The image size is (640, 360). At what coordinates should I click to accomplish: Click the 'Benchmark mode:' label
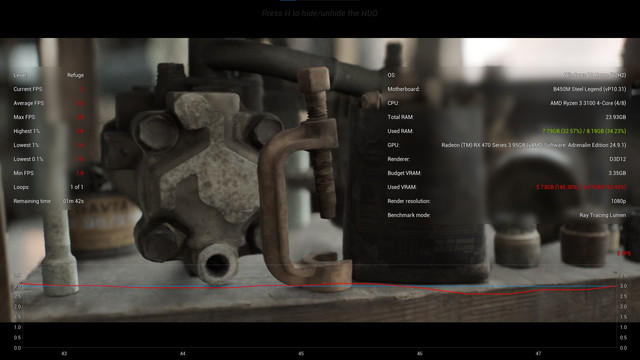pyautogui.click(x=409, y=215)
